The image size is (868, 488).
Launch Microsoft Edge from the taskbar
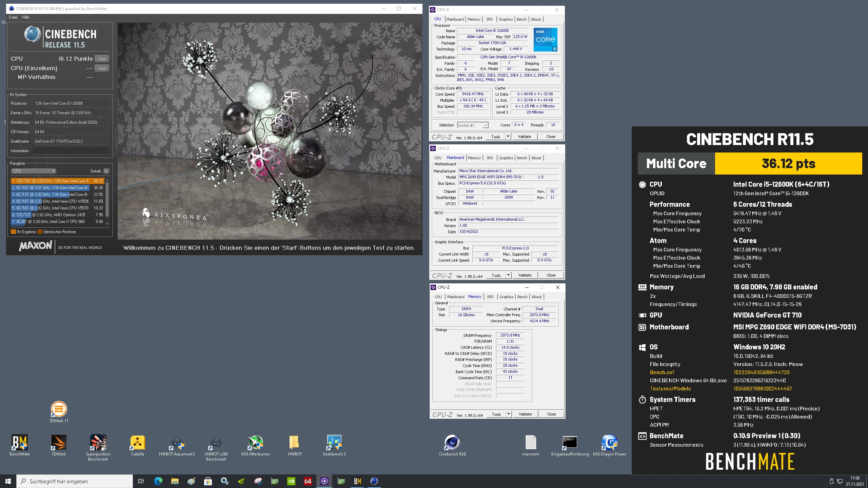158,481
